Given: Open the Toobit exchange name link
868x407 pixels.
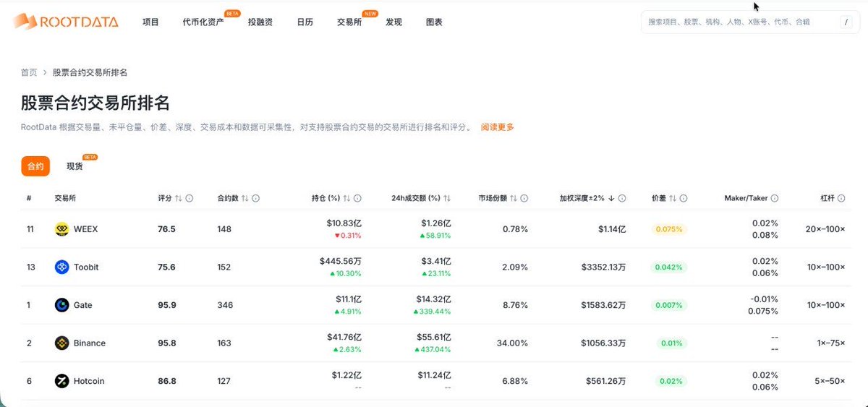Looking at the screenshot, I should click(86, 267).
